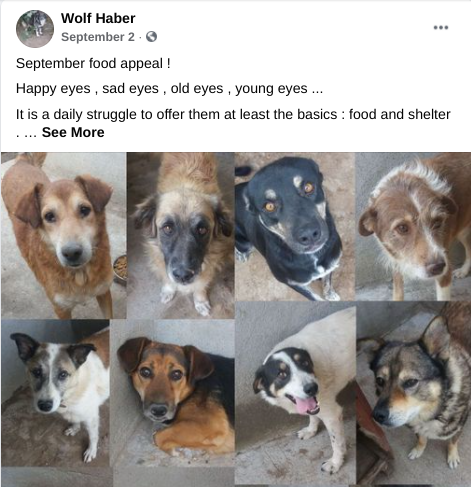View the scruffy brown and white terrier
The image size is (471, 487).
(x=413, y=227)
